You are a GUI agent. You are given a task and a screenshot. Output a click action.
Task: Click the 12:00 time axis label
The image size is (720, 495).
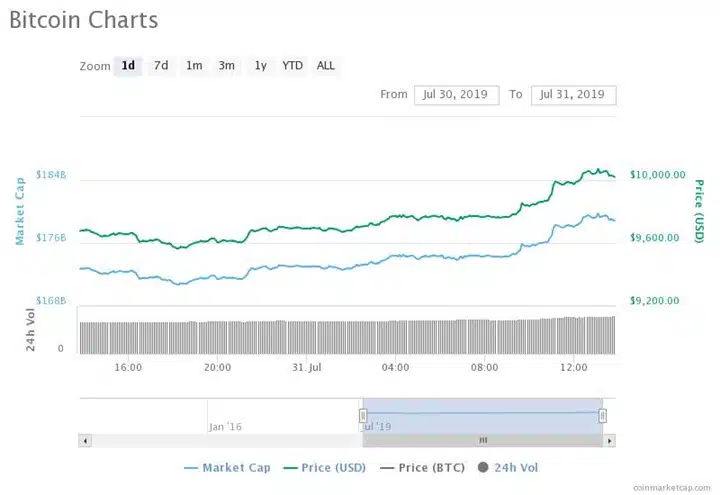coord(574,368)
